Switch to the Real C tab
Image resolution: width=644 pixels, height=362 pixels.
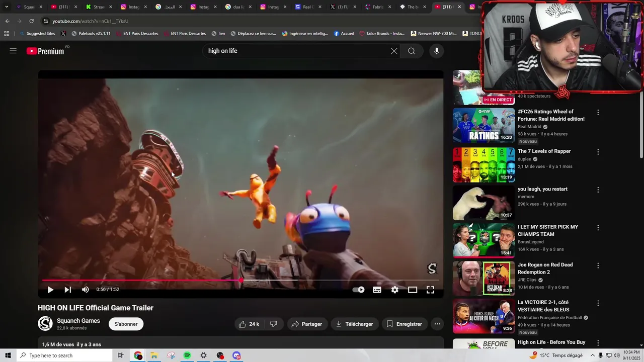[307, 7]
